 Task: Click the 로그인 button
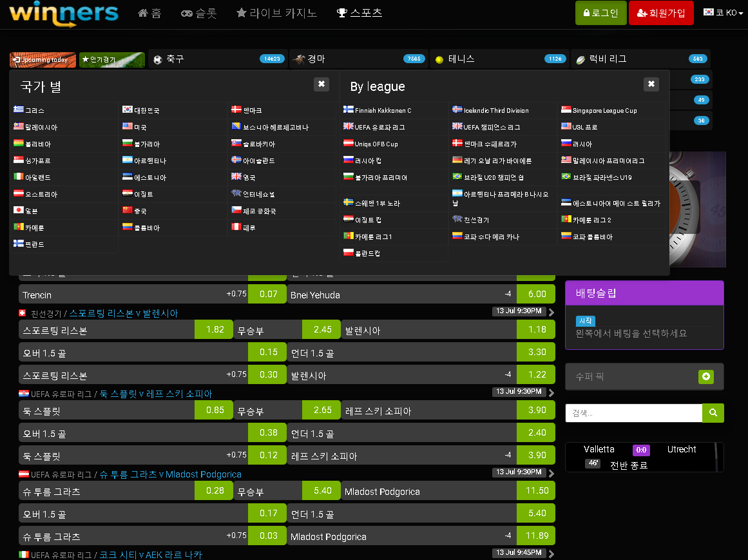[600, 13]
